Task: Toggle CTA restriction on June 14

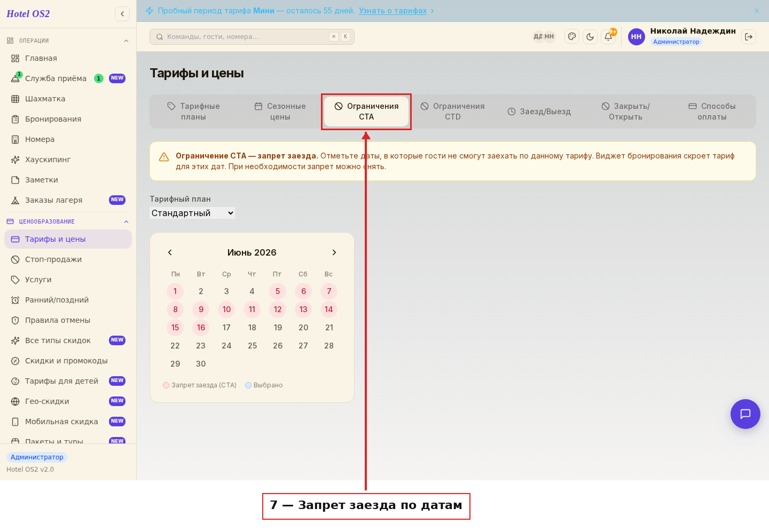Action: (329, 309)
